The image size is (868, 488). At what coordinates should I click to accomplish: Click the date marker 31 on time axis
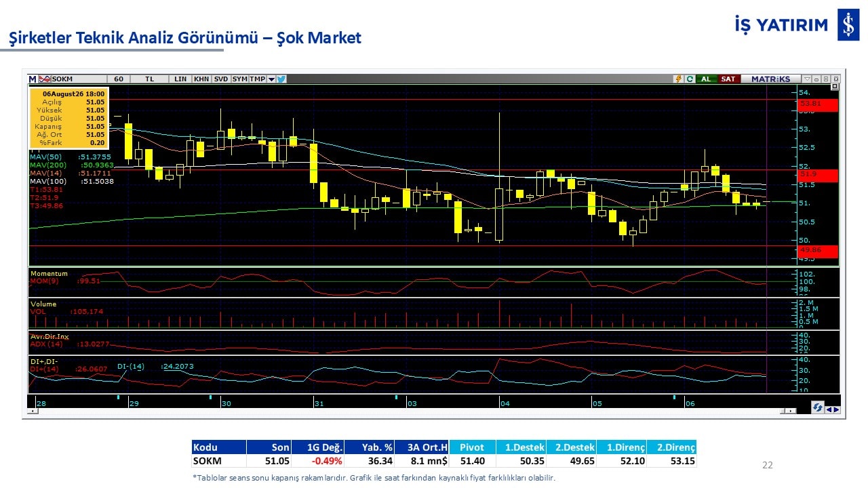pos(319,403)
